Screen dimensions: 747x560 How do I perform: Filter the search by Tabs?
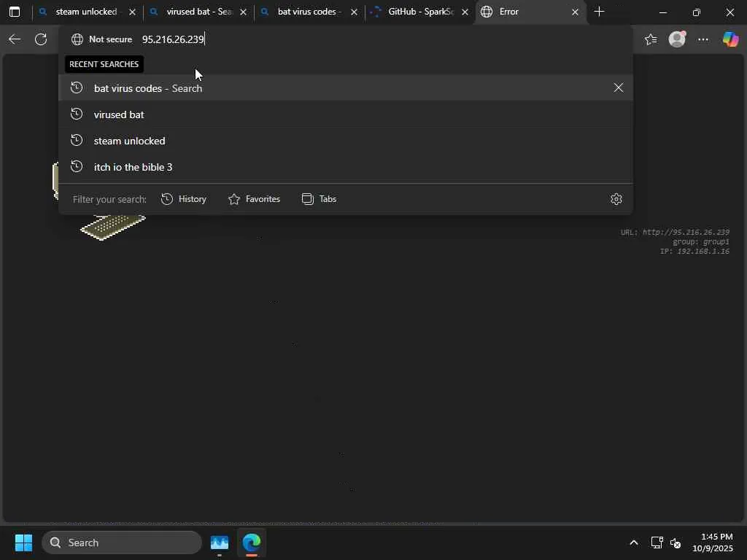click(x=320, y=199)
